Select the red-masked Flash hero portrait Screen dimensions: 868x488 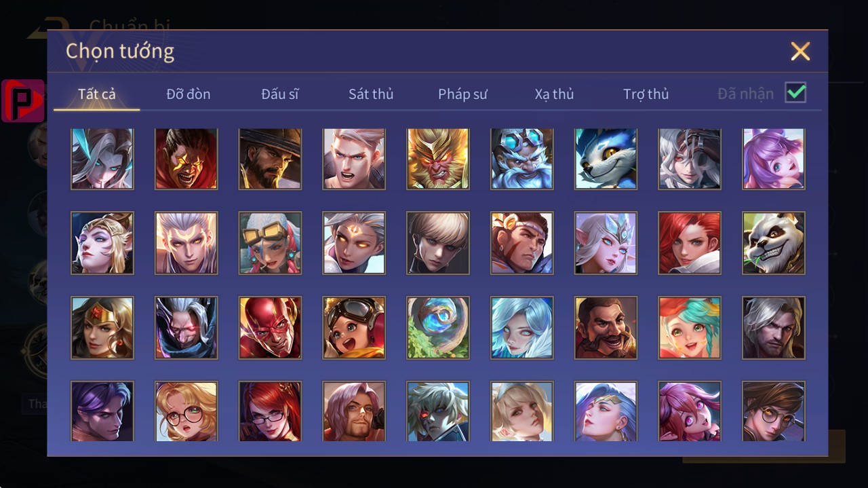click(x=270, y=328)
